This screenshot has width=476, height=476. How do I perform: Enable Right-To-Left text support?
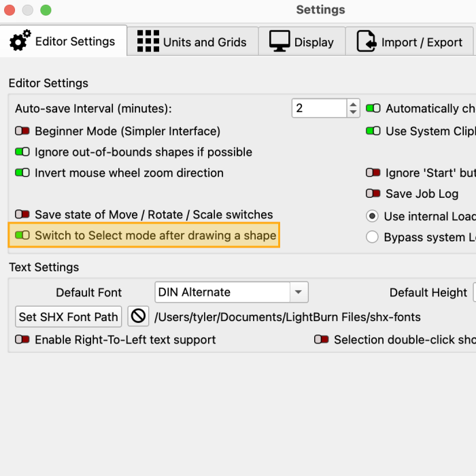tap(22, 339)
